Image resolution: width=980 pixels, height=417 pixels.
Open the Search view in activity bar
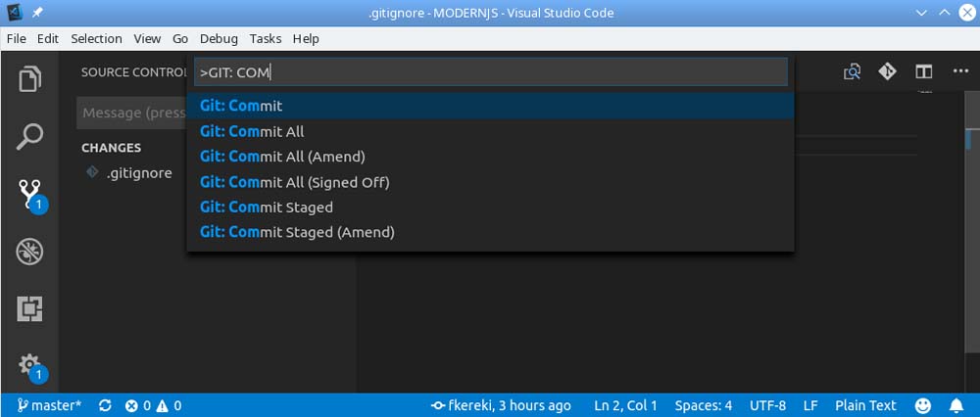[30, 136]
